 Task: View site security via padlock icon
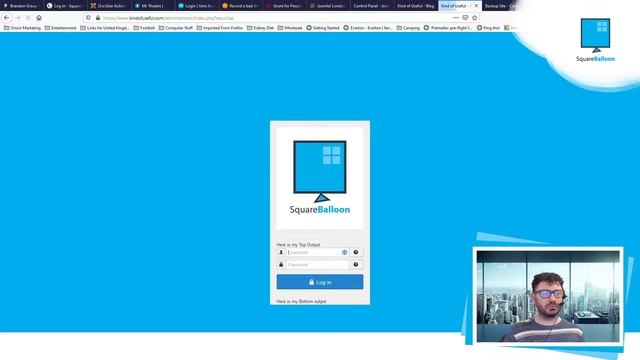[x=98, y=18]
